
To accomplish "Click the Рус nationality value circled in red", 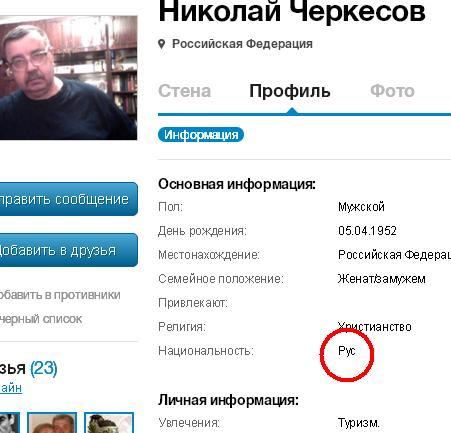I will [x=347, y=351].
